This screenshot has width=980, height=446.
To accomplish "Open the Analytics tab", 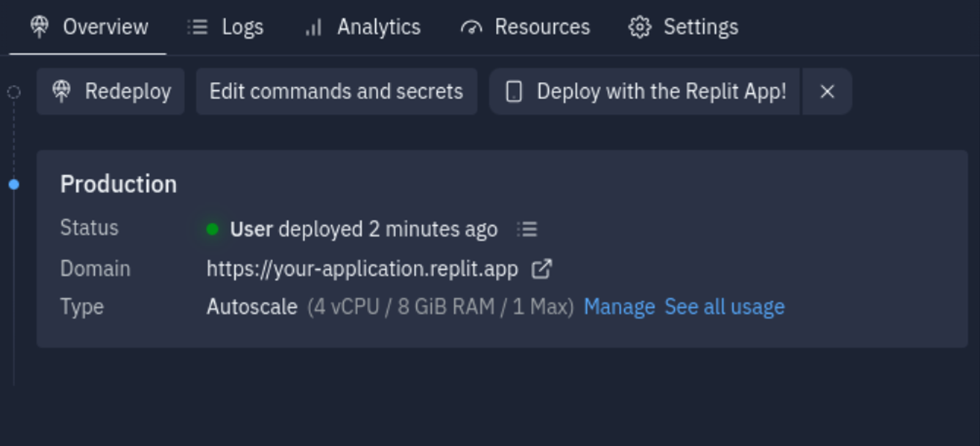I will (363, 27).
